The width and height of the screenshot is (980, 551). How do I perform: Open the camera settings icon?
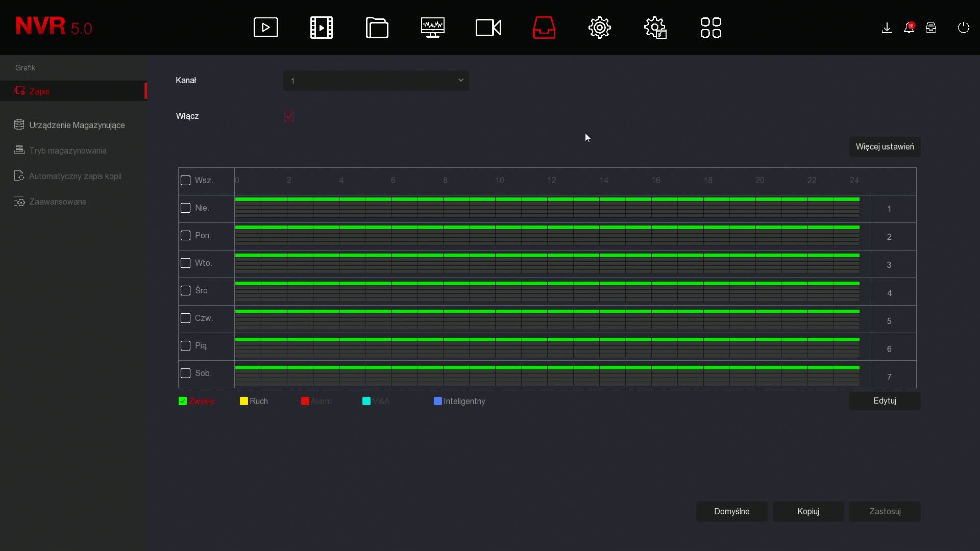point(488,28)
